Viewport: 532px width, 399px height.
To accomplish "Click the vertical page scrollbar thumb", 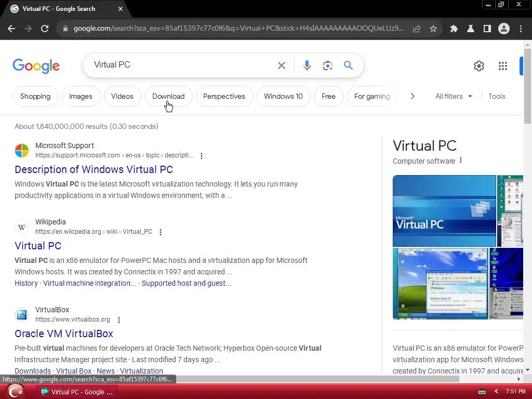I will (527, 86).
